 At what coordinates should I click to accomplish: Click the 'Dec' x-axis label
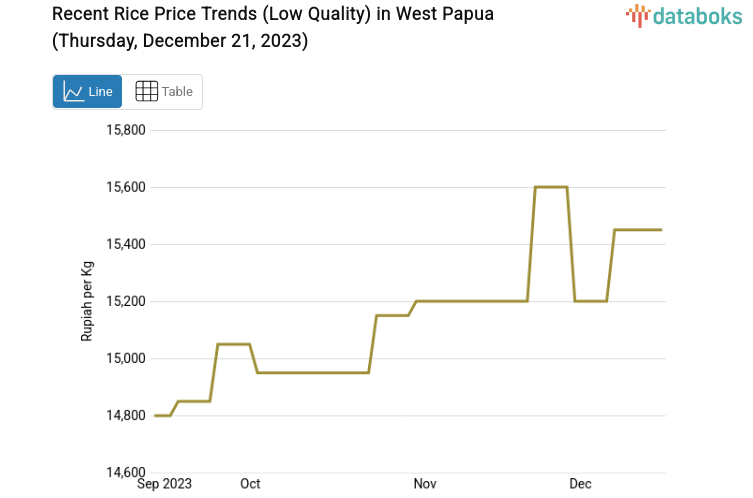(x=580, y=484)
